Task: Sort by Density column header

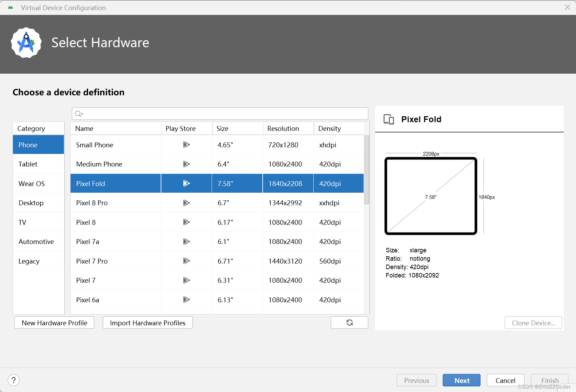Action: point(339,128)
